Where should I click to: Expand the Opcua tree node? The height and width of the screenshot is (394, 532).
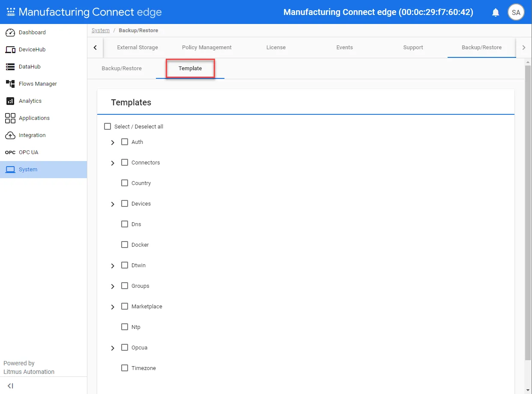[113, 348]
